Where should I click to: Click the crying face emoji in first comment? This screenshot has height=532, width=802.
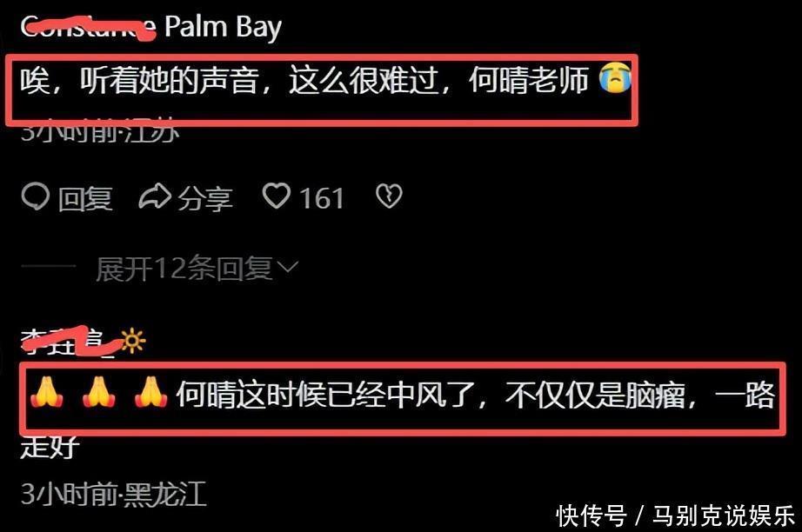point(615,77)
